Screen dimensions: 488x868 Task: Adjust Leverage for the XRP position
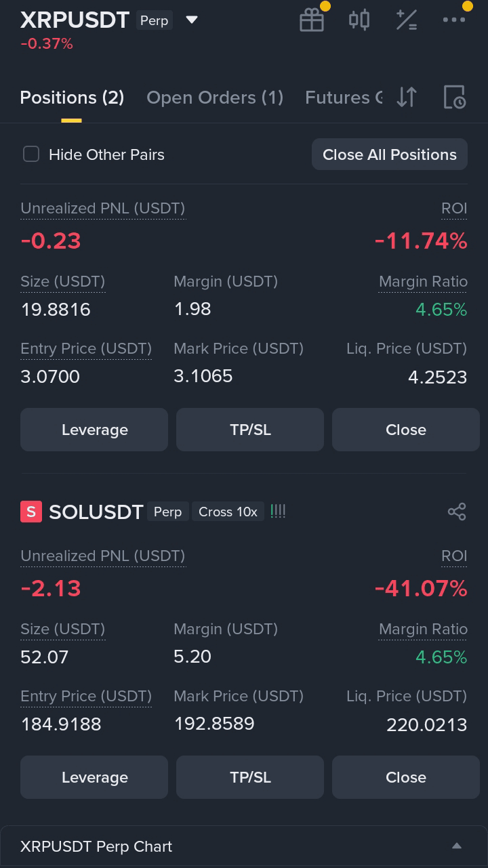tap(94, 430)
